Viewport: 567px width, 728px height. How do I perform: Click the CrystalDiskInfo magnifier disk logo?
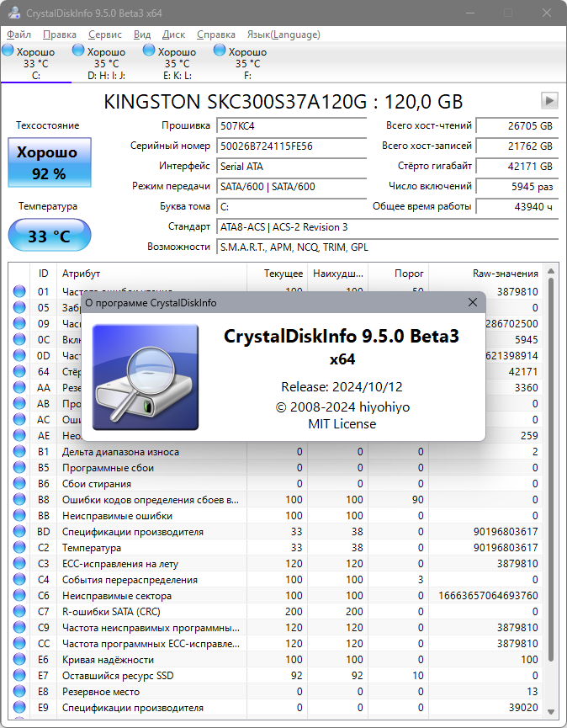click(x=146, y=377)
